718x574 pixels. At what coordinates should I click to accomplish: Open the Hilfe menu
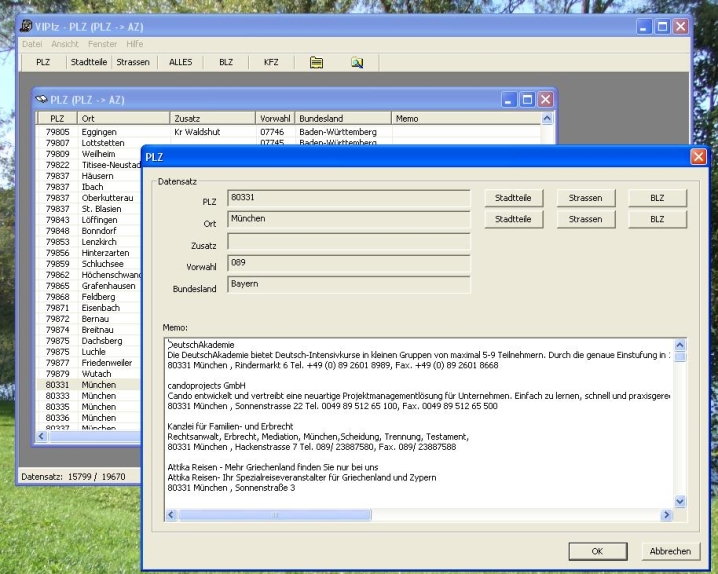tap(135, 44)
